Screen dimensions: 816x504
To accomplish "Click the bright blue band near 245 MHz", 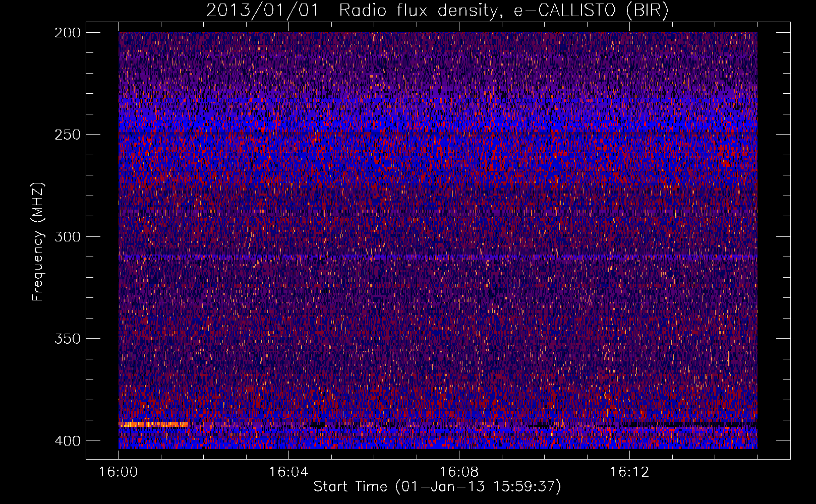I will 438,122.
